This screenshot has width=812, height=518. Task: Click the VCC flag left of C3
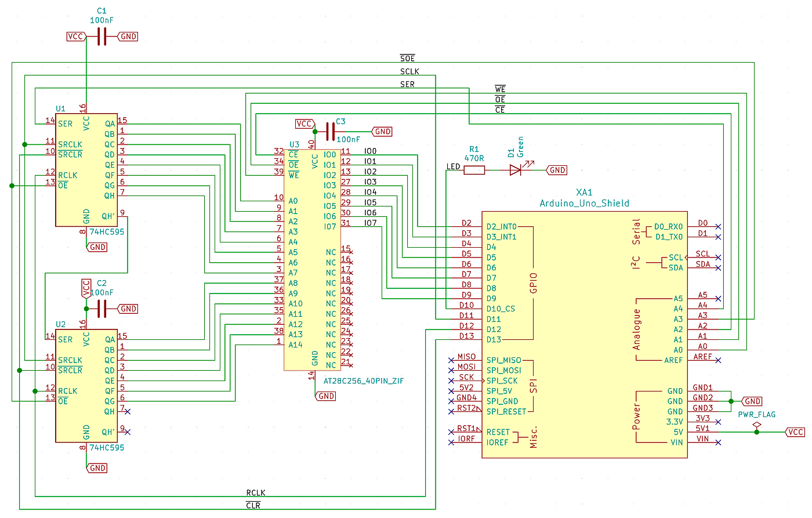305,124
